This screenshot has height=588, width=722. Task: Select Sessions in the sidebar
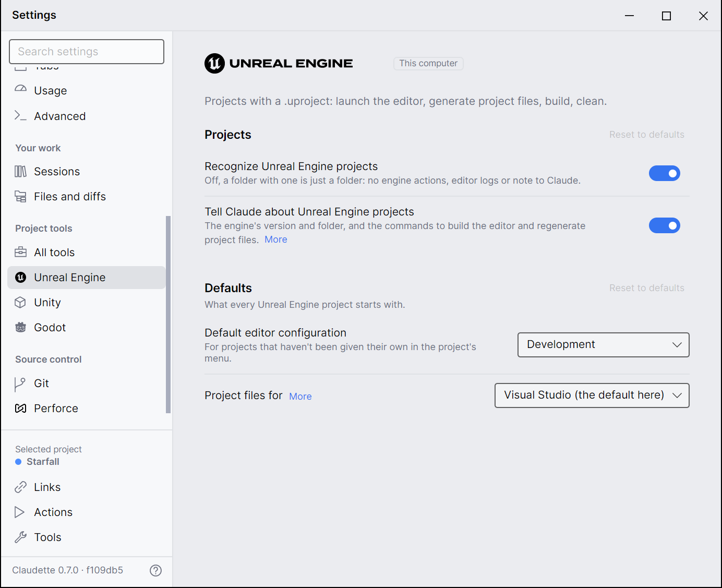pyautogui.click(x=87, y=171)
